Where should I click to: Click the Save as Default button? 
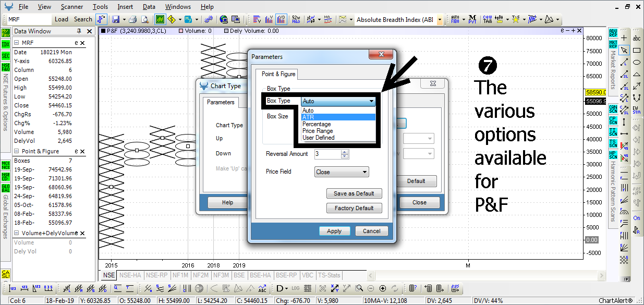coord(354,193)
